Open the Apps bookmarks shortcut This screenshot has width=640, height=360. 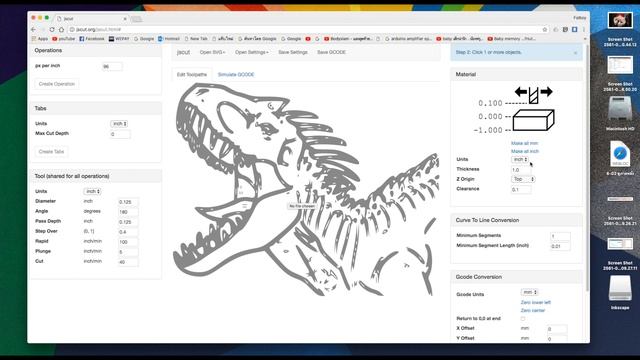pyautogui.click(x=40, y=39)
